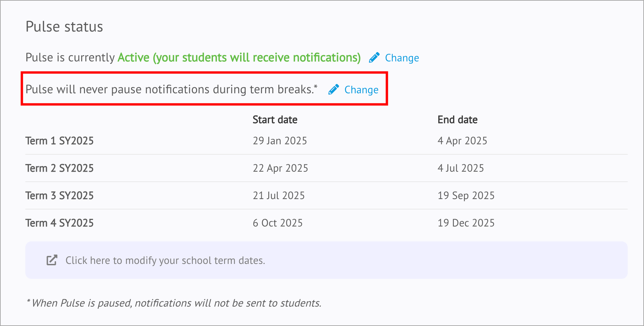Click the '29 Jan 2025' start date
This screenshot has width=644, height=326.
(x=280, y=141)
